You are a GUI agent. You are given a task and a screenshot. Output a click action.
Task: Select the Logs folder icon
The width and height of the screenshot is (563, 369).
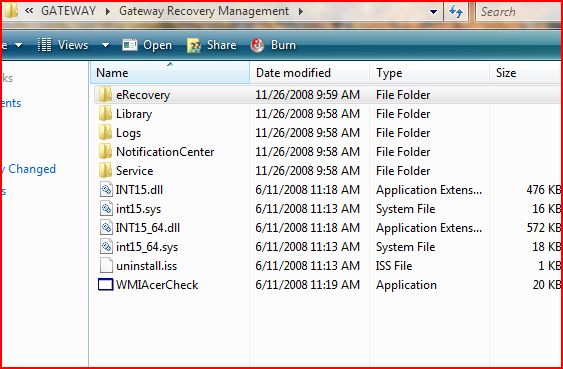click(105, 133)
